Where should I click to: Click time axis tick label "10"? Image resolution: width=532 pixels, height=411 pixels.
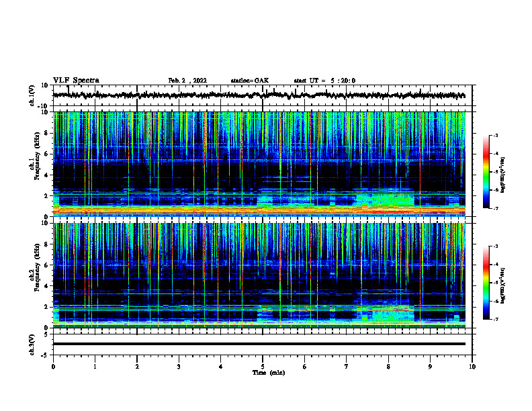472,367
